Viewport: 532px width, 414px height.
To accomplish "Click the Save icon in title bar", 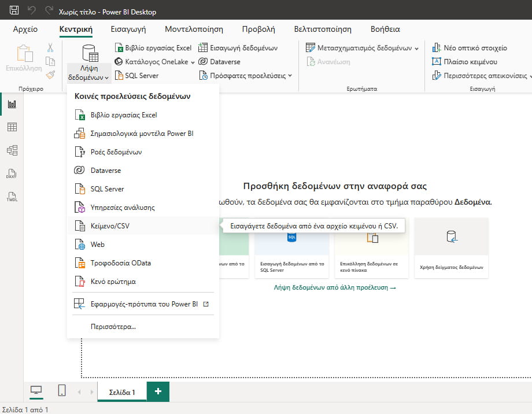I will 14,10.
